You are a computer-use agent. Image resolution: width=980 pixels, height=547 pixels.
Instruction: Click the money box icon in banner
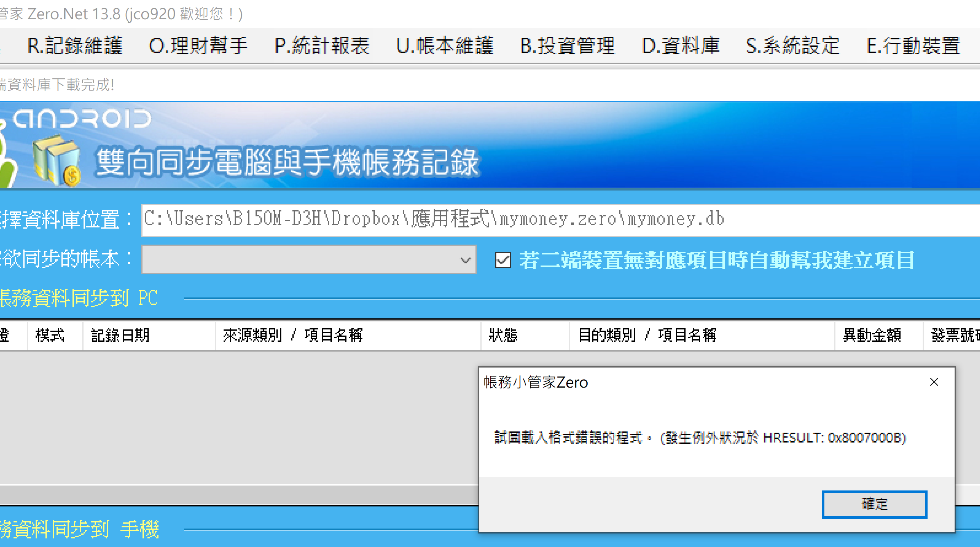click(57, 161)
